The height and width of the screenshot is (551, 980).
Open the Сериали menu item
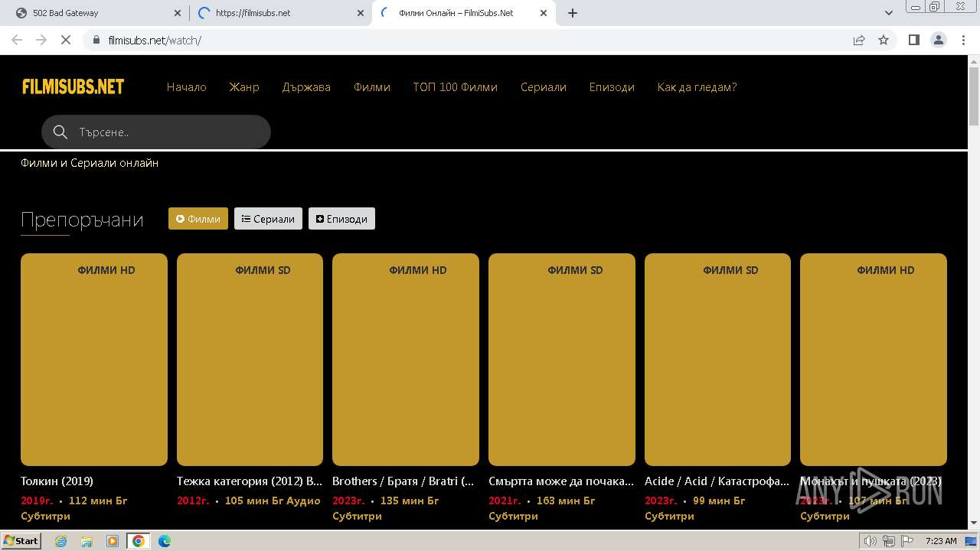tap(544, 87)
